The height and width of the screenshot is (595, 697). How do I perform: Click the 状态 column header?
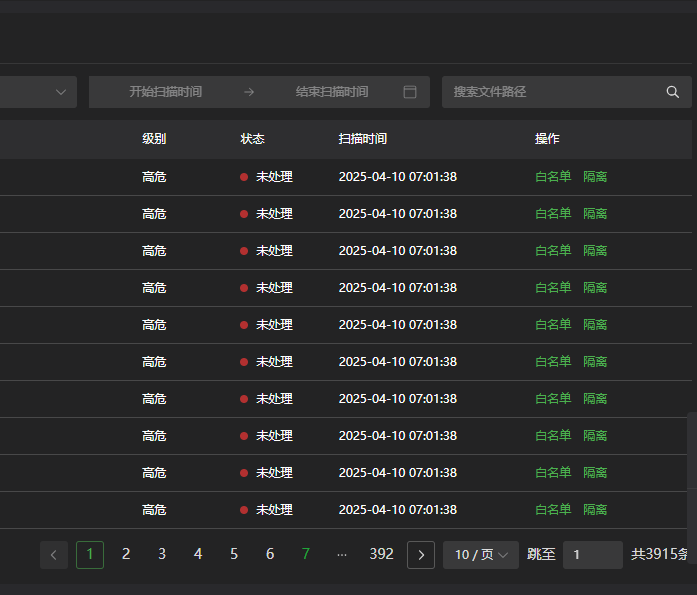[x=252, y=139]
